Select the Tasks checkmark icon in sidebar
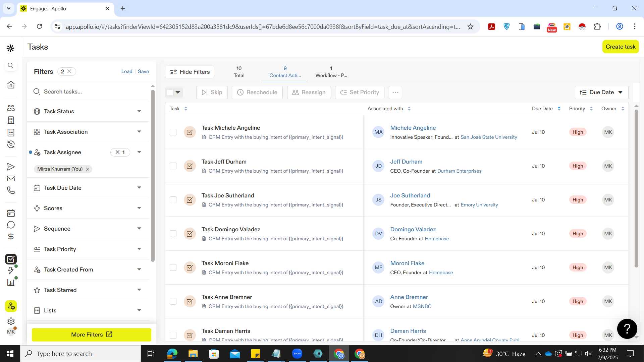 [11, 259]
